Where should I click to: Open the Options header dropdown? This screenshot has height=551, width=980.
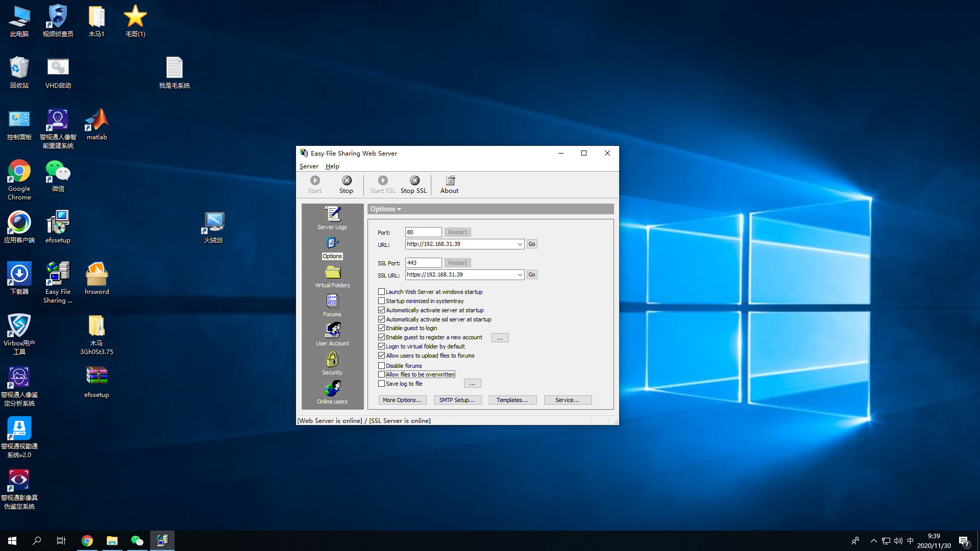(386, 209)
